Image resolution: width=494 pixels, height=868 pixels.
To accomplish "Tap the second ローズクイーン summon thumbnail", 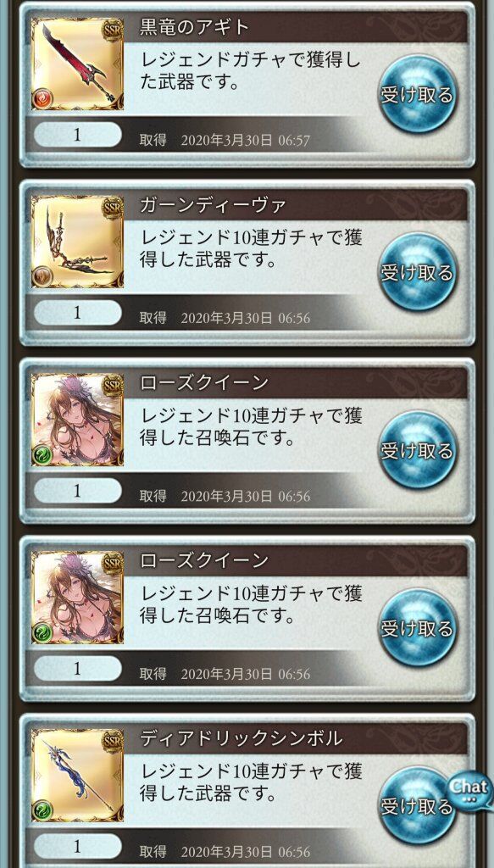I will click(77, 598).
